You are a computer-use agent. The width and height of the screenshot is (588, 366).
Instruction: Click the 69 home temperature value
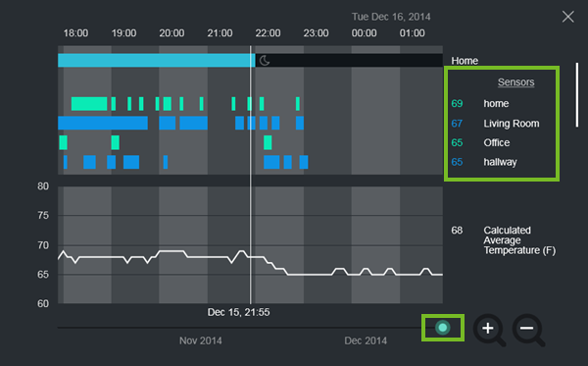tap(457, 104)
